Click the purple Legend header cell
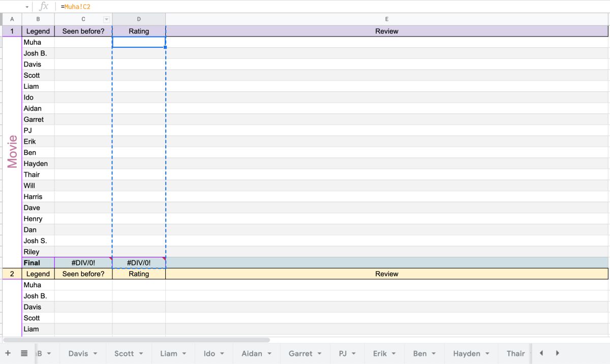This screenshot has height=364, width=610. coord(38,31)
